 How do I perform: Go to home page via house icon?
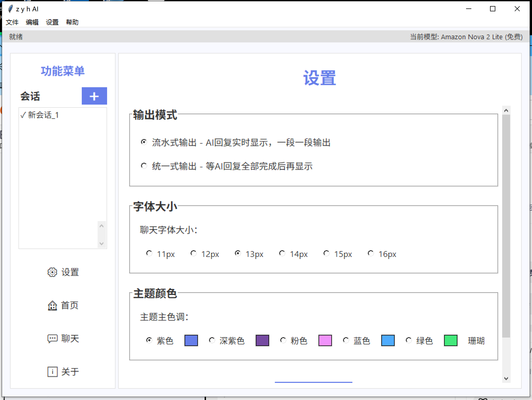[x=52, y=305]
